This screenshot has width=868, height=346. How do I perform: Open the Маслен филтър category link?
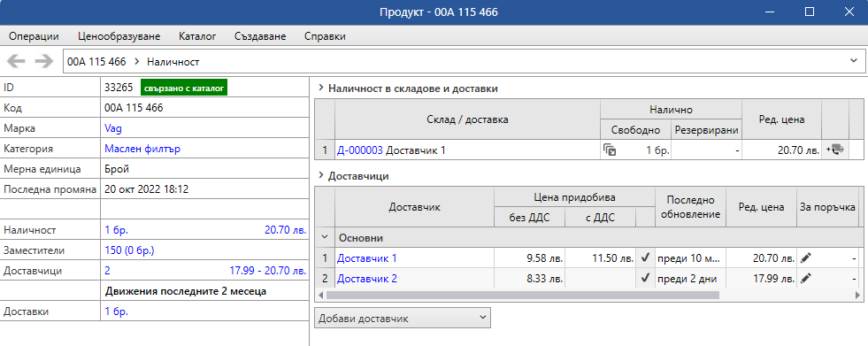click(142, 149)
